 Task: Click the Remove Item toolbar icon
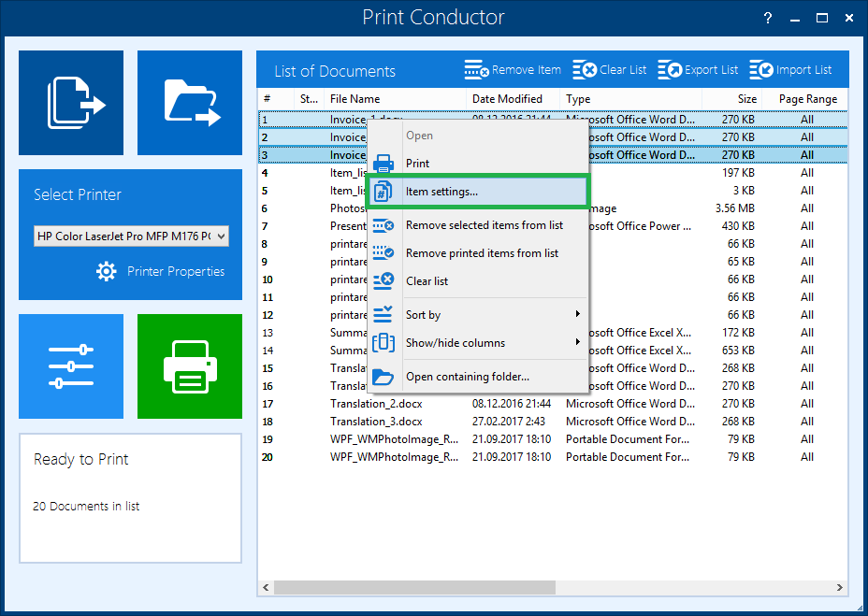[x=476, y=70]
